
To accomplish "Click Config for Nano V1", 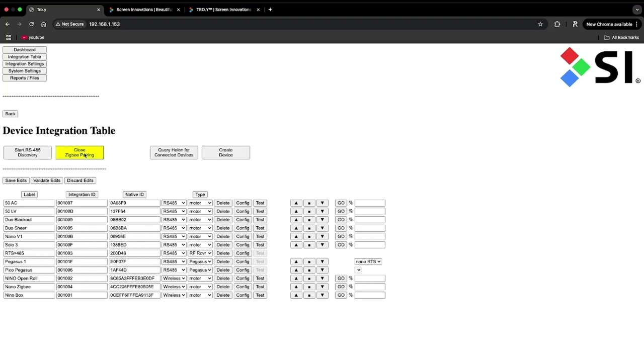I will point(243,236).
